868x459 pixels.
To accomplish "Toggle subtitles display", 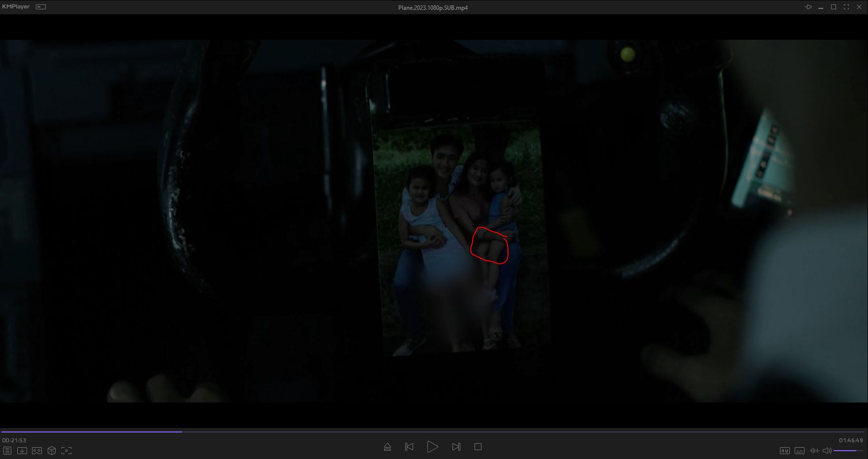I will (x=800, y=451).
